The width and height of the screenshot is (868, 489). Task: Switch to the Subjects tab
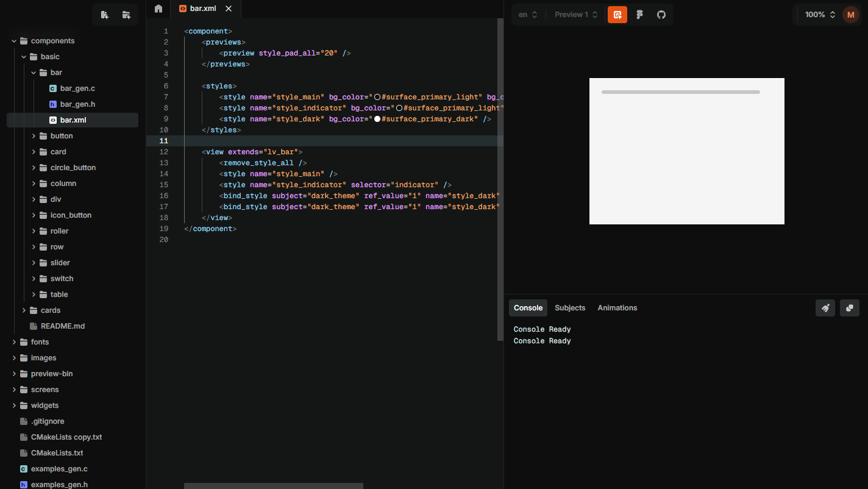tap(570, 308)
